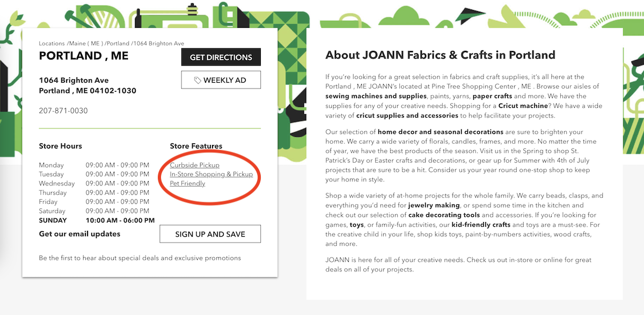Select the Portland breadcrumb link
This screenshot has width=644, height=315.
tap(119, 43)
